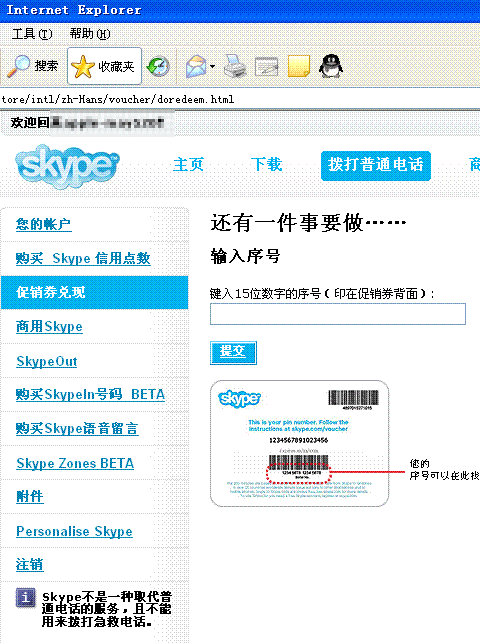Image resolution: width=480 pixels, height=644 pixels.
Task: Click the Skype logo
Action: pyautogui.click(x=68, y=166)
